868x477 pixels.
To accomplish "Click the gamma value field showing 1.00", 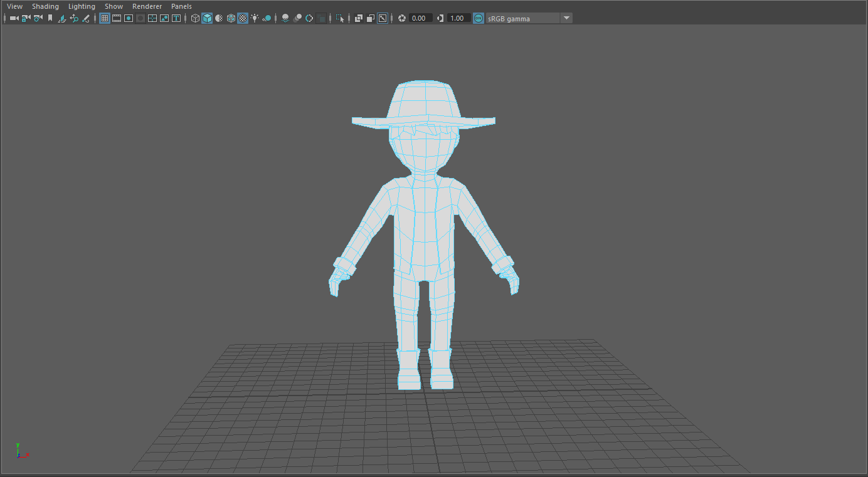I will point(458,18).
